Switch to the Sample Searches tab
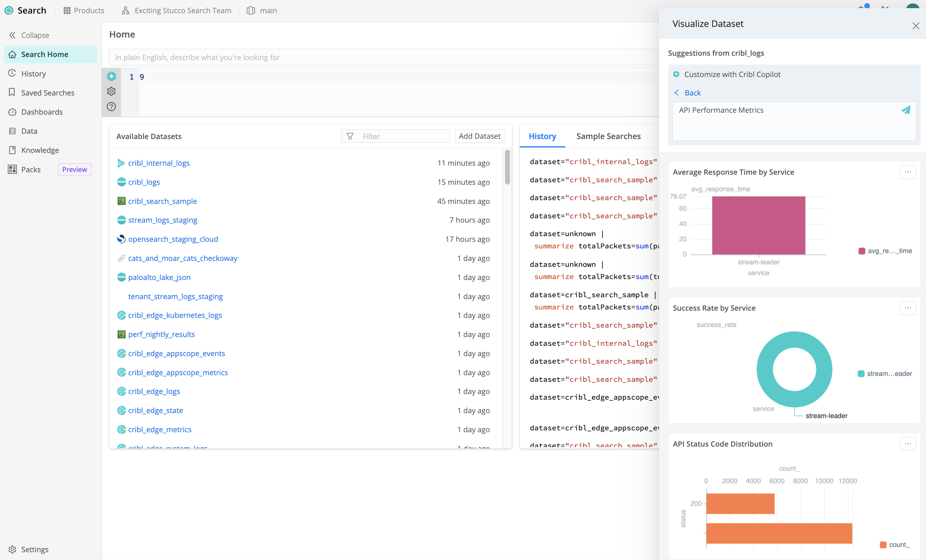The height and width of the screenshot is (560, 926). click(x=608, y=136)
